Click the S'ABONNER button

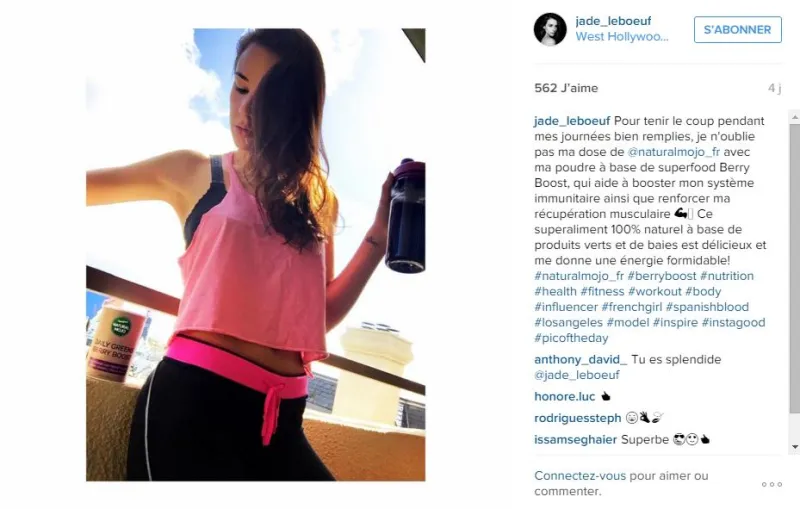pyautogui.click(x=737, y=30)
